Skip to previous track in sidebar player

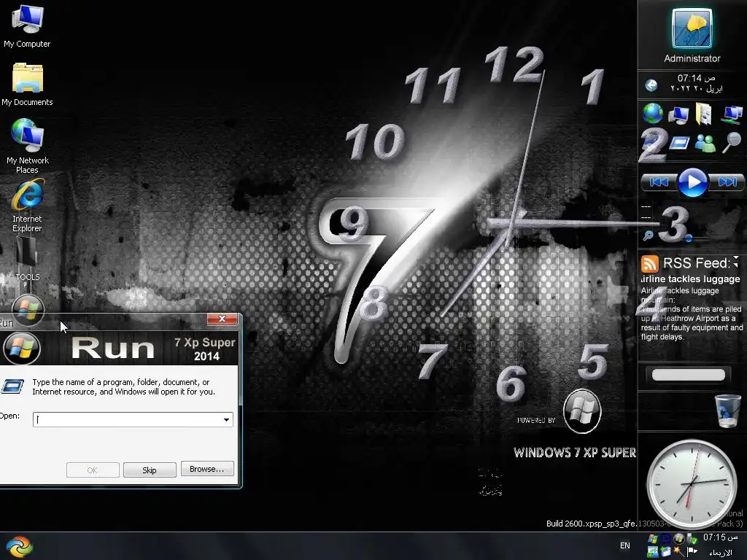pyautogui.click(x=659, y=182)
